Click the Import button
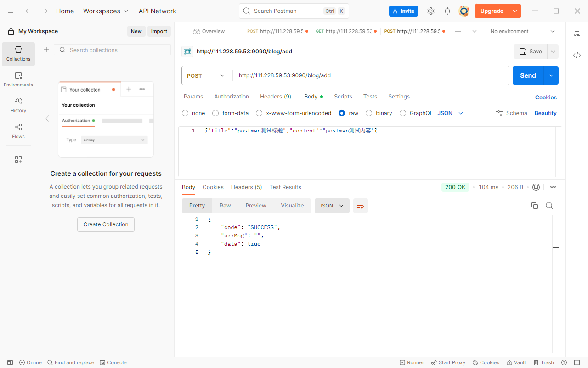Viewport: 588px width, 368px height. 159,31
